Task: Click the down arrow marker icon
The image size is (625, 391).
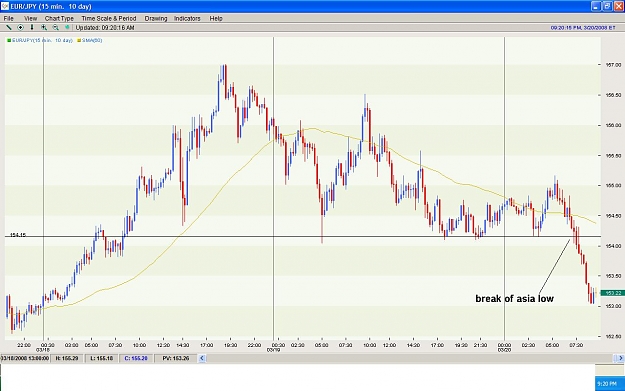Action: tap(32, 28)
